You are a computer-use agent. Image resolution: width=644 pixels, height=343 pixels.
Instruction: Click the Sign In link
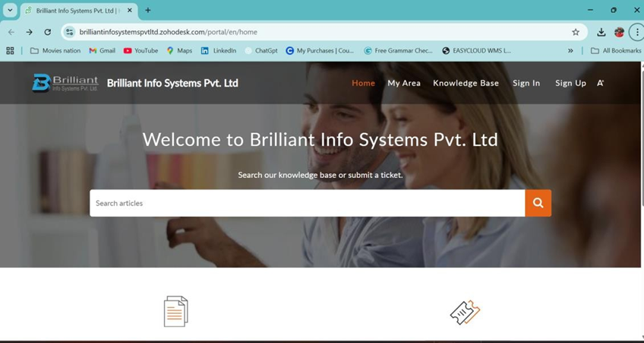(x=526, y=83)
